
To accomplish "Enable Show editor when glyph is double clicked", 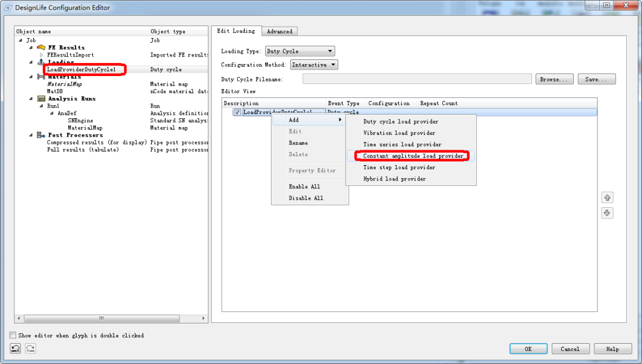I will (x=12, y=335).
